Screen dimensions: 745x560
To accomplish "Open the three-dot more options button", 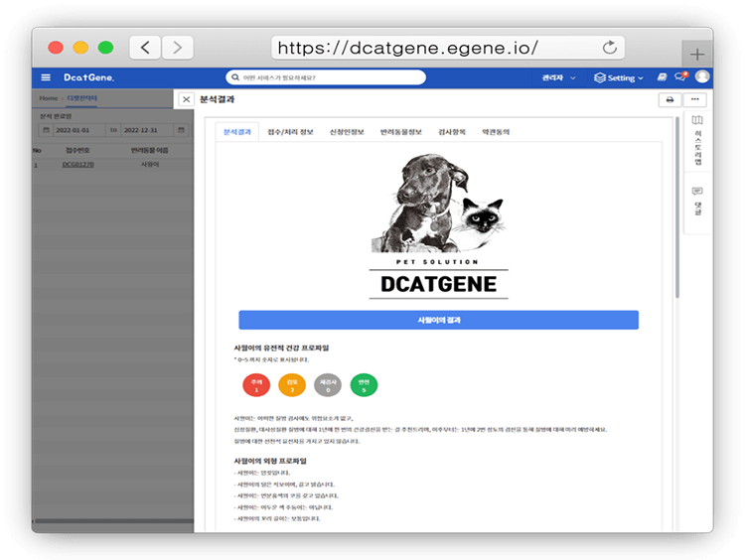I will tap(694, 99).
